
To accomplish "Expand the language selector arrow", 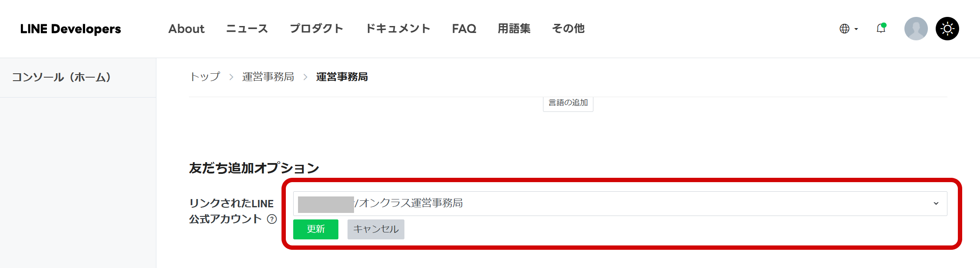I will pyautogui.click(x=856, y=29).
